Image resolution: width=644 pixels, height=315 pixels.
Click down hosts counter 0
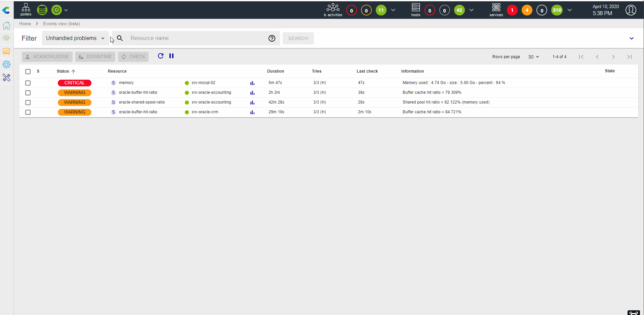[x=430, y=10]
